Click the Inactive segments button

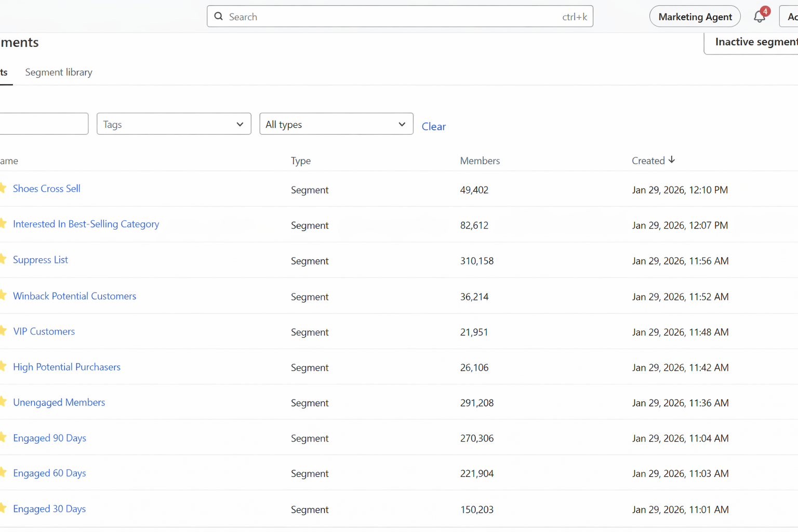[754, 42]
